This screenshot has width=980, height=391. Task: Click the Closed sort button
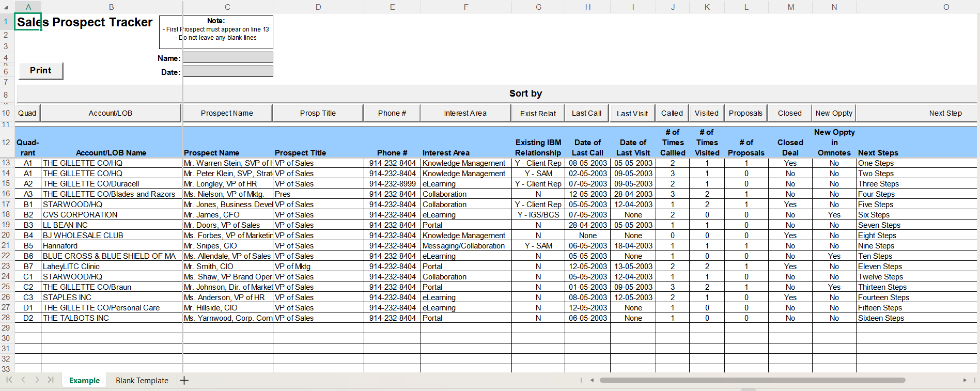click(790, 113)
